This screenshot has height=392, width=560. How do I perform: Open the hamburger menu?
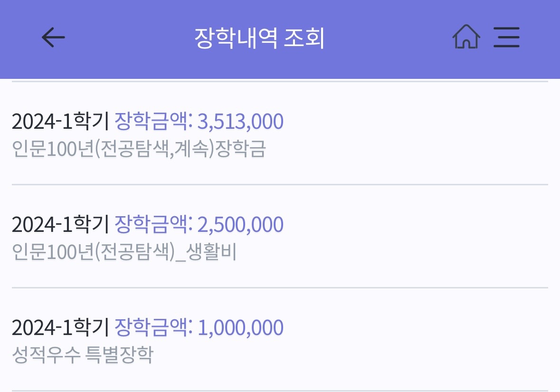click(506, 37)
